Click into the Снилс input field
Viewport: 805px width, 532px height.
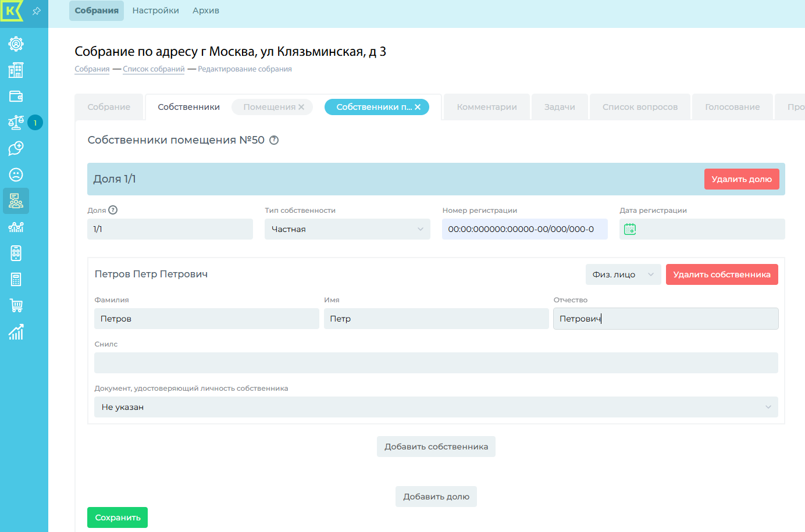(x=436, y=363)
